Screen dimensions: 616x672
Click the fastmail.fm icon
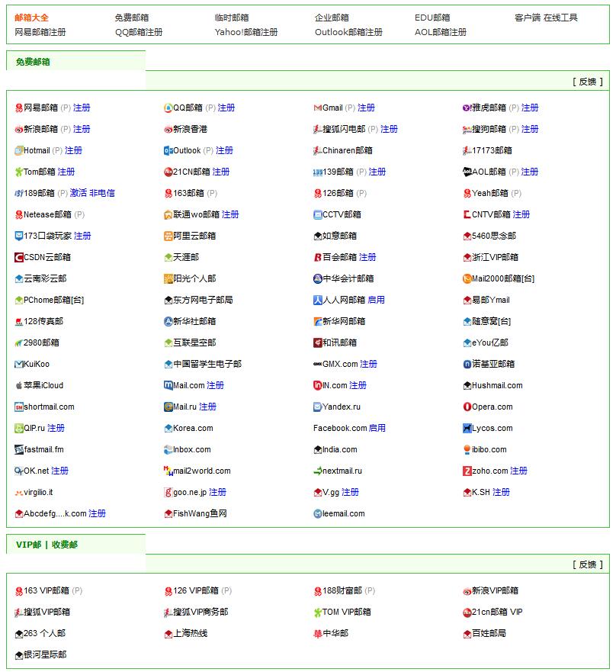pyautogui.click(x=19, y=450)
